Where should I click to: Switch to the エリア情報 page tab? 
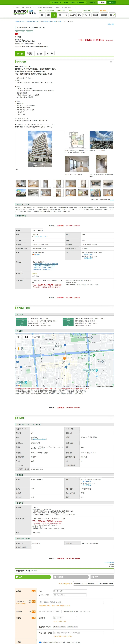tap(50, 53)
